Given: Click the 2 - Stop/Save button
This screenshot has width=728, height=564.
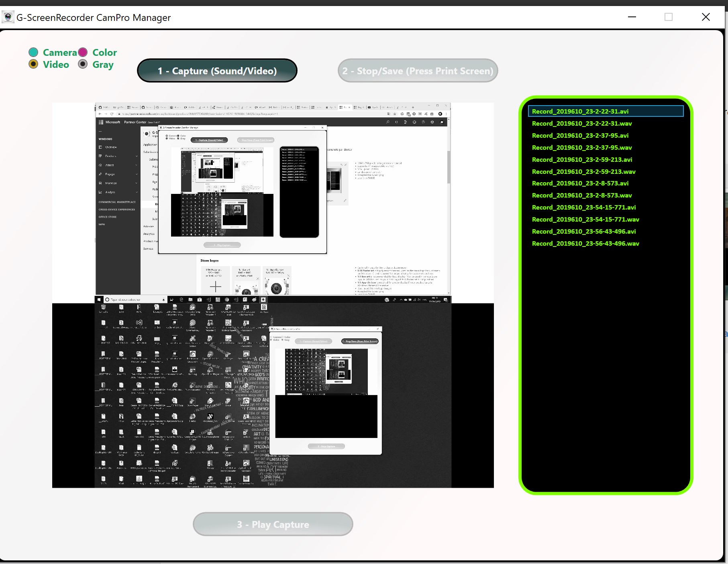Looking at the screenshot, I should [x=418, y=70].
